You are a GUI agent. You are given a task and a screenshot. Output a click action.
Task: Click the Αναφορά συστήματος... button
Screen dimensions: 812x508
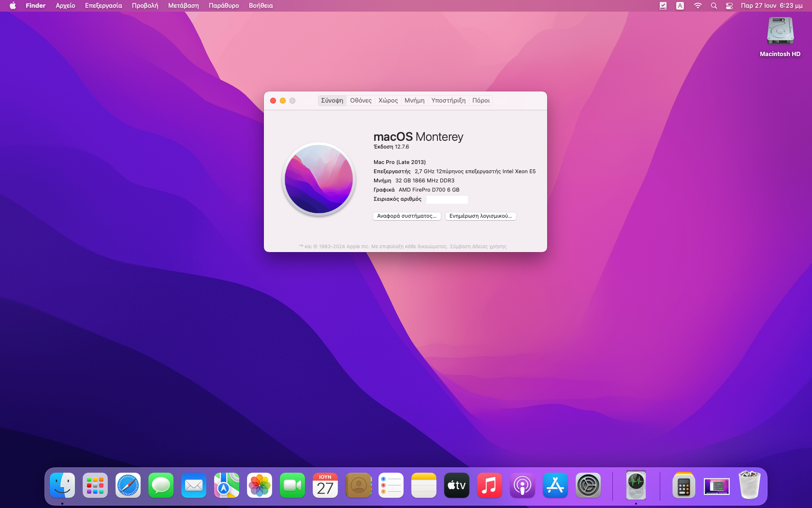click(x=407, y=216)
